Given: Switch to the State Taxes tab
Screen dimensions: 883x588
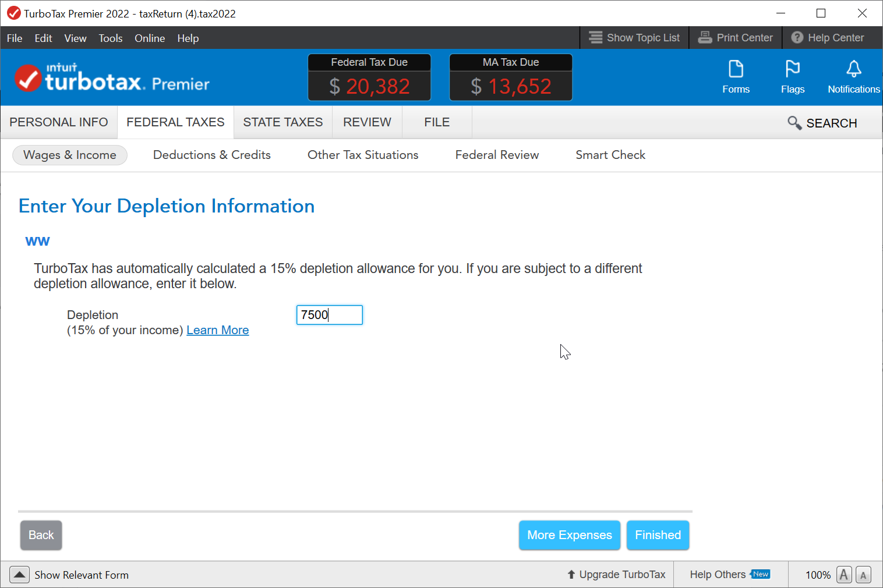Looking at the screenshot, I should point(283,122).
